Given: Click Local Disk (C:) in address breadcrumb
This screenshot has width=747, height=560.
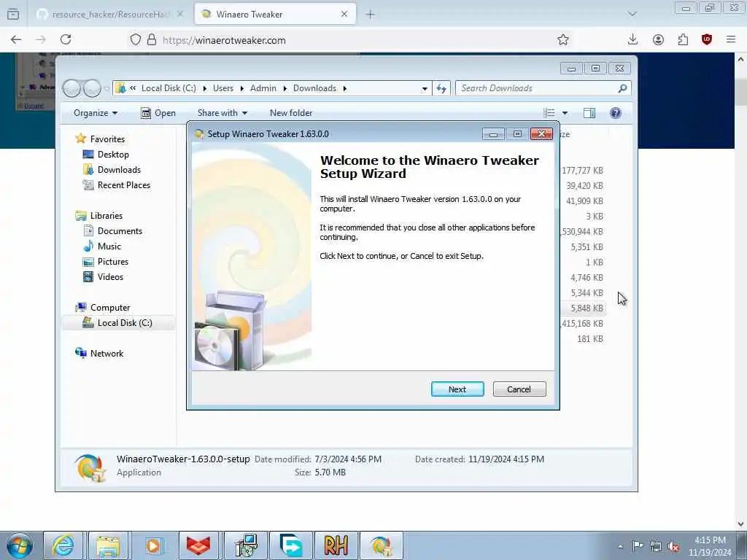Looking at the screenshot, I should [169, 88].
